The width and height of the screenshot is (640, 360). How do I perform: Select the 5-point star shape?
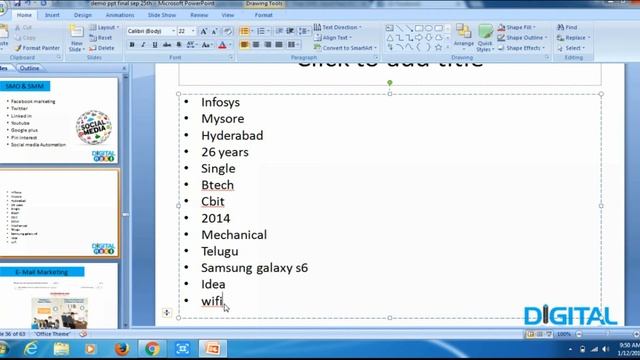[x=439, y=47]
